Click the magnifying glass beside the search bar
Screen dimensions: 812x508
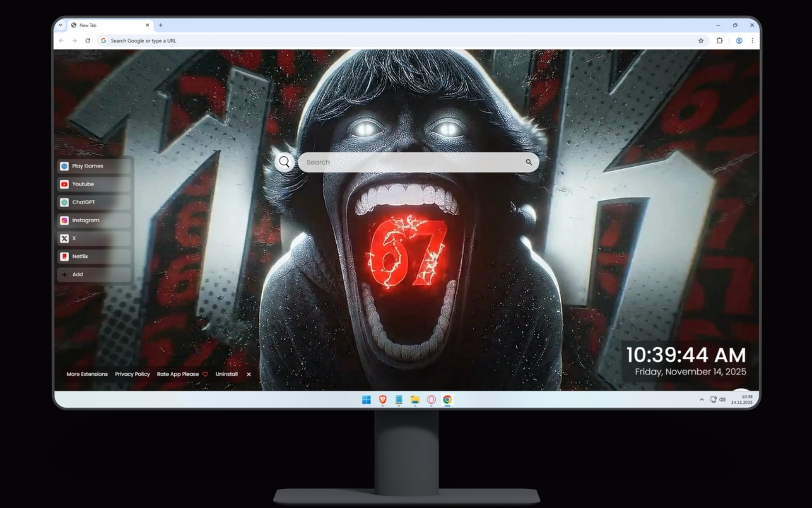pyautogui.click(x=284, y=162)
